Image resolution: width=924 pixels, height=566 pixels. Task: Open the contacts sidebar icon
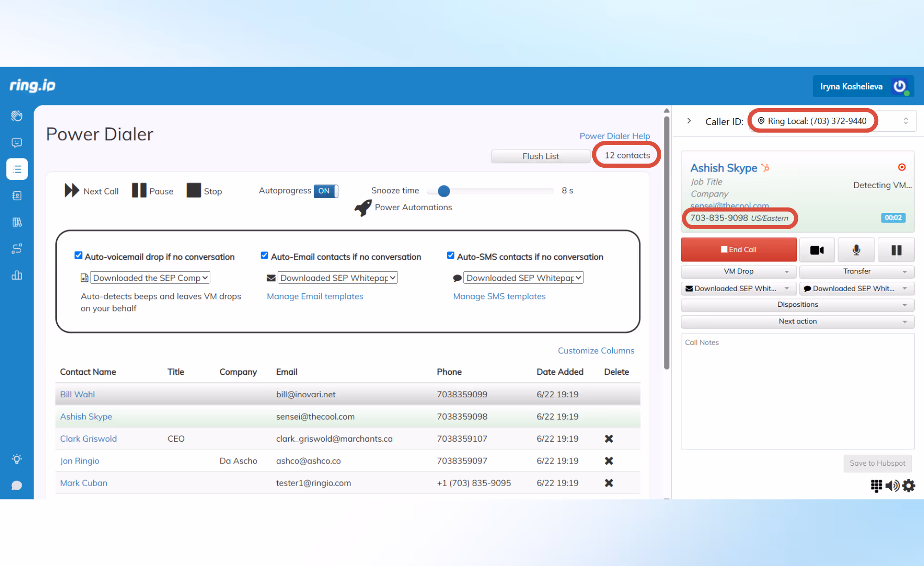pos(17,195)
